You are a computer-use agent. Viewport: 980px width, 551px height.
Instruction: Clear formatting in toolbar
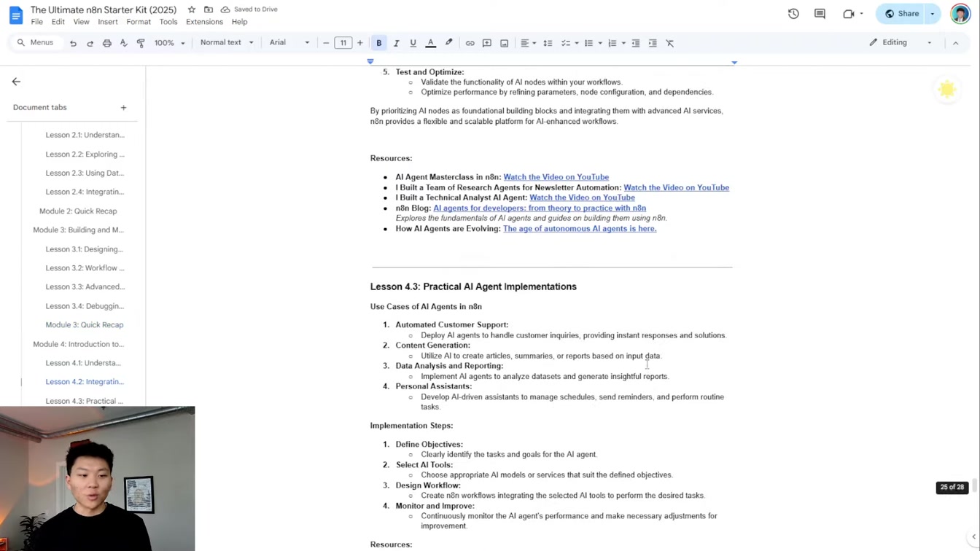click(x=670, y=43)
